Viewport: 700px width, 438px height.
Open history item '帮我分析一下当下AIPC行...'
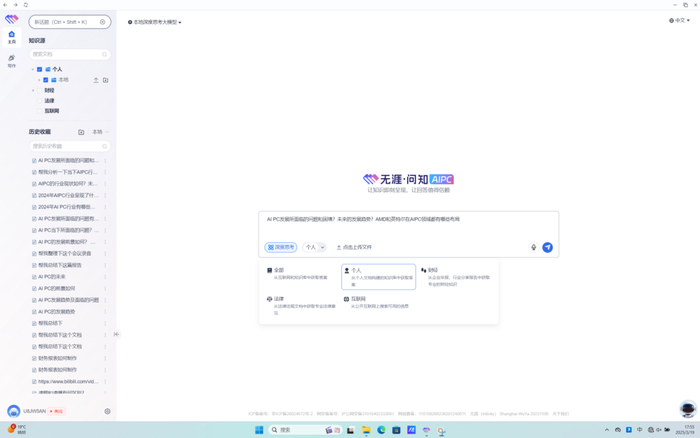(68, 172)
